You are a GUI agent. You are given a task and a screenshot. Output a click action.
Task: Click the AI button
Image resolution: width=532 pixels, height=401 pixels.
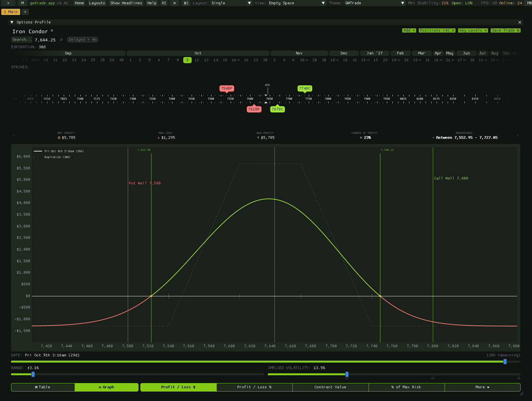(x=164, y=3)
